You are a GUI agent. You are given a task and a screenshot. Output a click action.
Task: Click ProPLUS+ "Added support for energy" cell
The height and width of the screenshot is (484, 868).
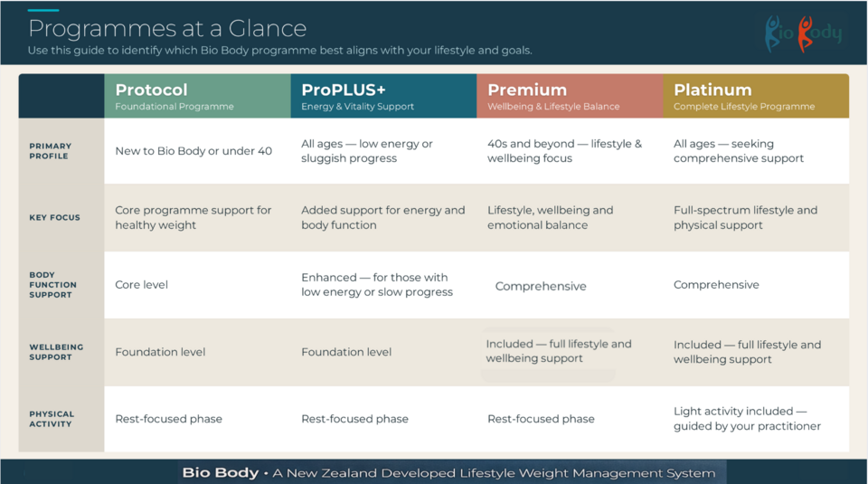382,218
